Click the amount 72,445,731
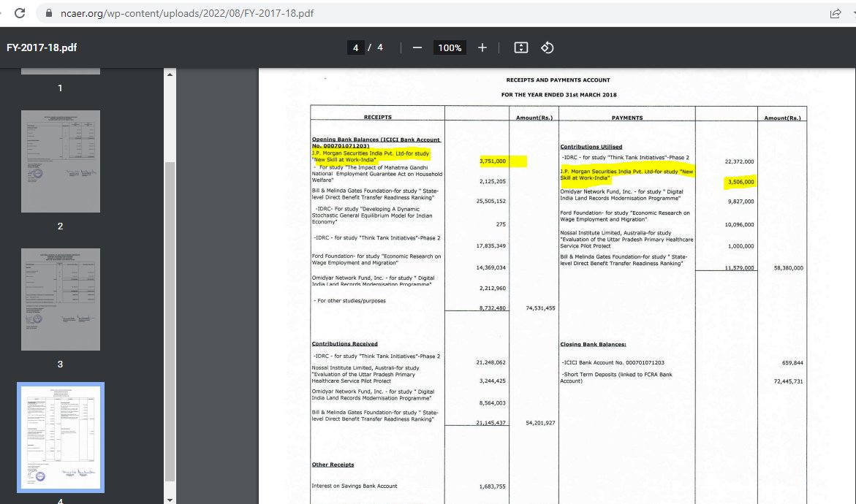 pyautogui.click(x=788, y=381)
